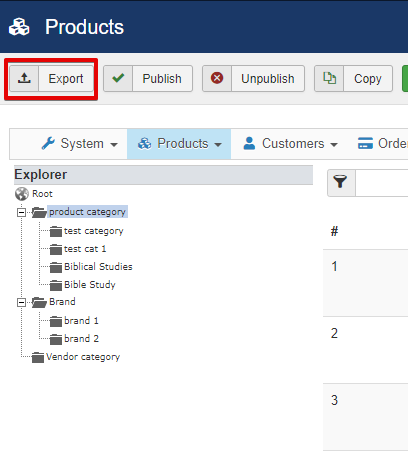Screen dimensions: 408x451
Task: Click the green Publish checkmark icon
Action: 118,78
